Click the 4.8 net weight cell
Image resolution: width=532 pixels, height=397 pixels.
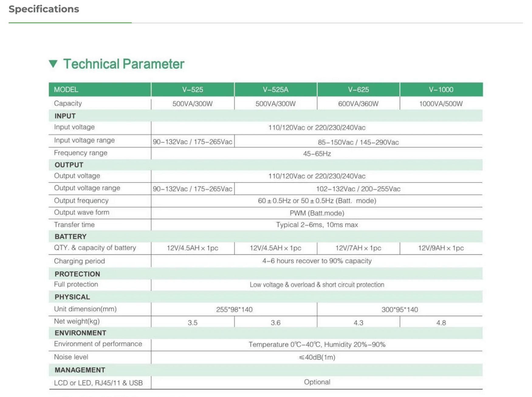tap(441, 323)
